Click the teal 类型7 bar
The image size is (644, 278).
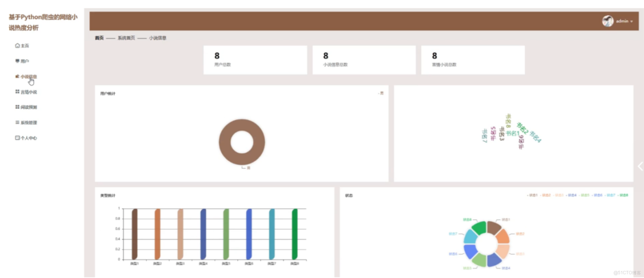click(x=272, y=234)
